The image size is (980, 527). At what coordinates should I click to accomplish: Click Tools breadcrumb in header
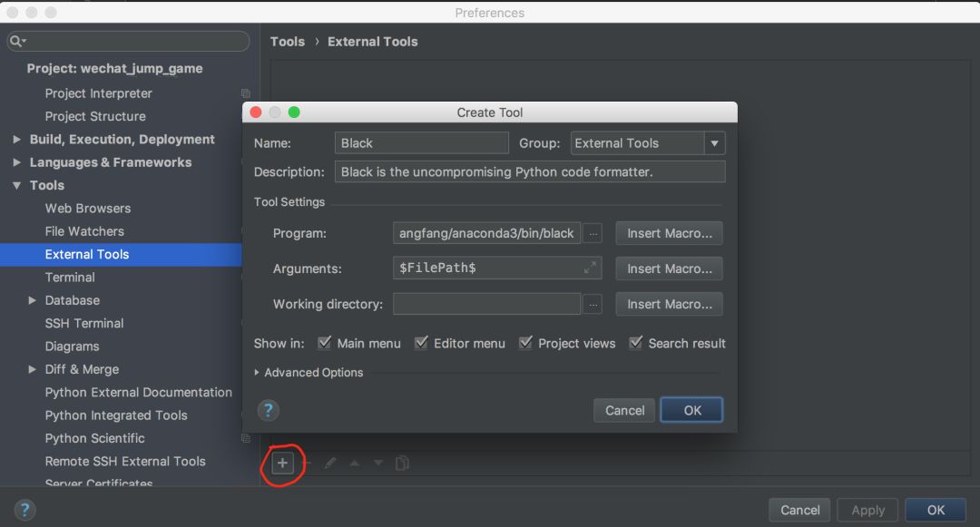point(288,42)
